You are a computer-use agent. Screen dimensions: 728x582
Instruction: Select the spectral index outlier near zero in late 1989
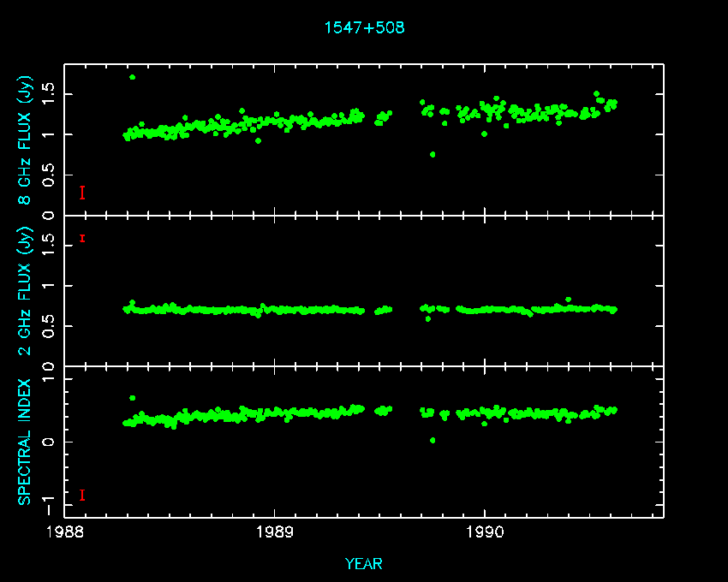pos(433,440)
